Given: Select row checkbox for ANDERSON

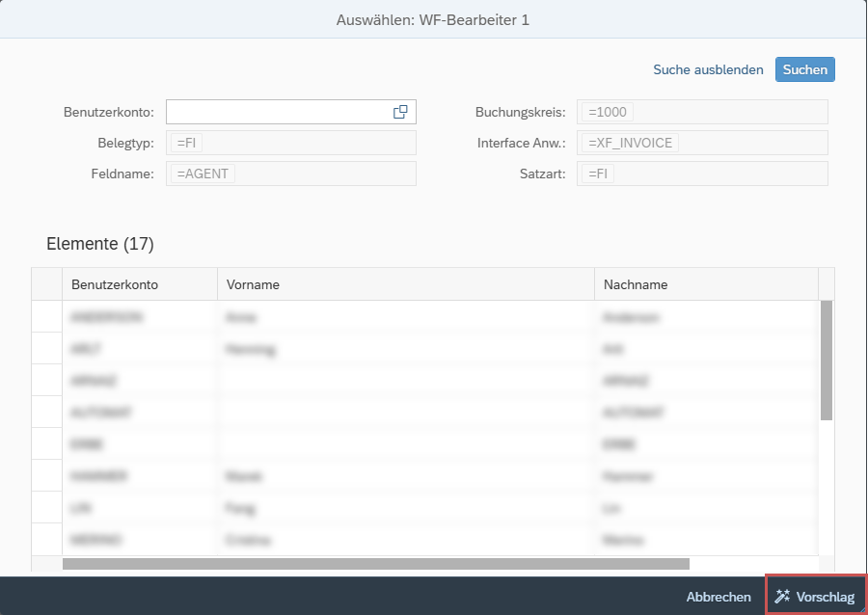Looking at the screenshot, I should [x=46, y=317].
